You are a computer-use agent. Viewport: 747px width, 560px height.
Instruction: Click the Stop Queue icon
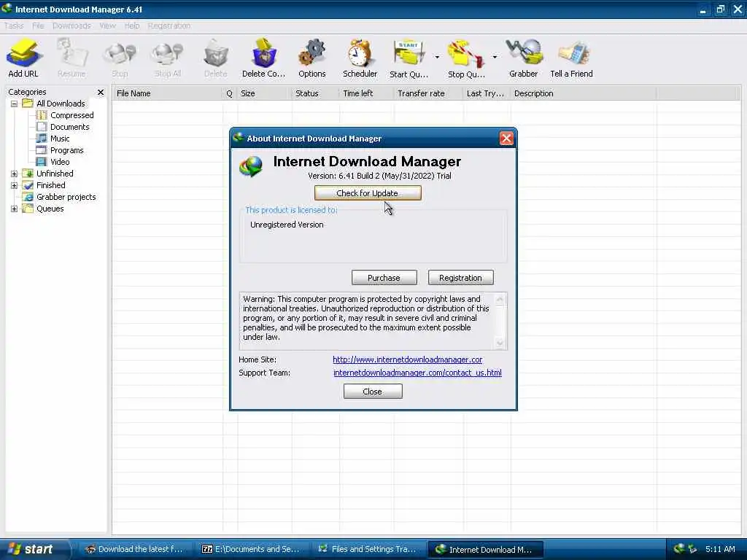click(466, 53)
